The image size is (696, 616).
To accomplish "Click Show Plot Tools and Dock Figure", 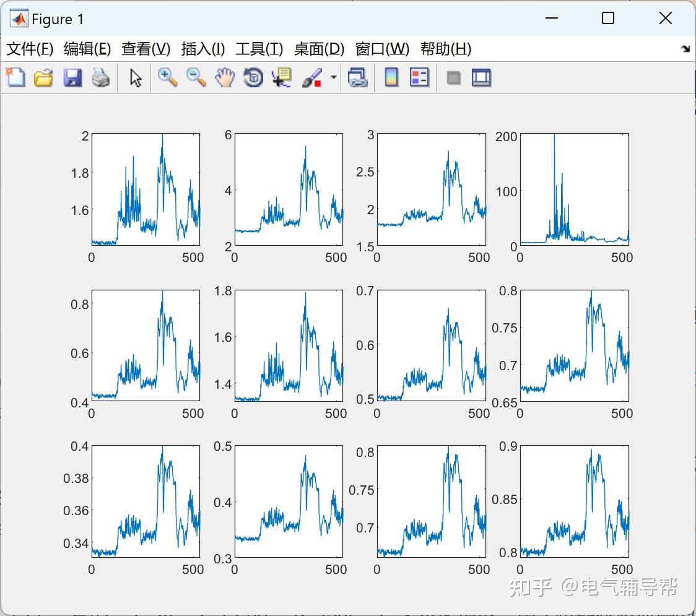I will tap(481, 77).
